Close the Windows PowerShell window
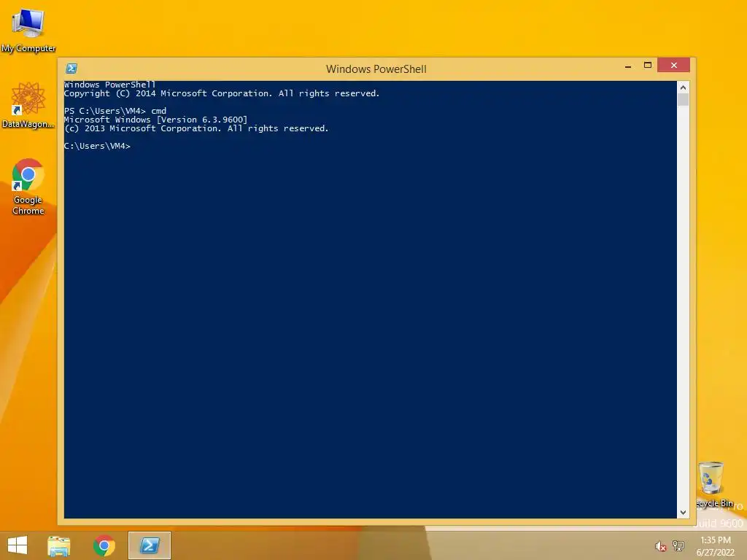 pos(673,65)
